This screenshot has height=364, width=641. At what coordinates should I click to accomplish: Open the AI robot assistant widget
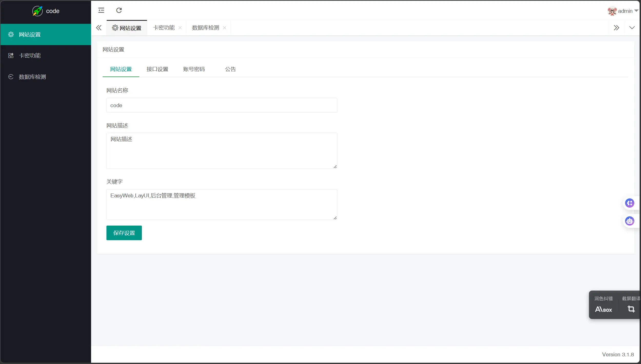pos(630,221)
